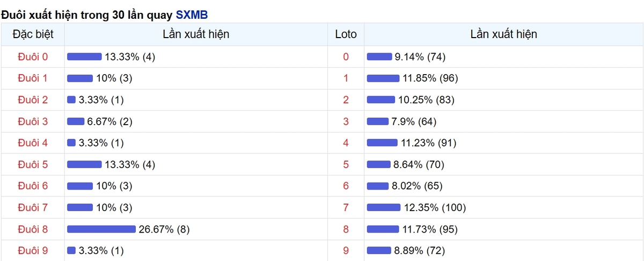This screenshot has height=261, width=644.
Task: Click the Đuôi 6 row label
Action: coord(33,186)
